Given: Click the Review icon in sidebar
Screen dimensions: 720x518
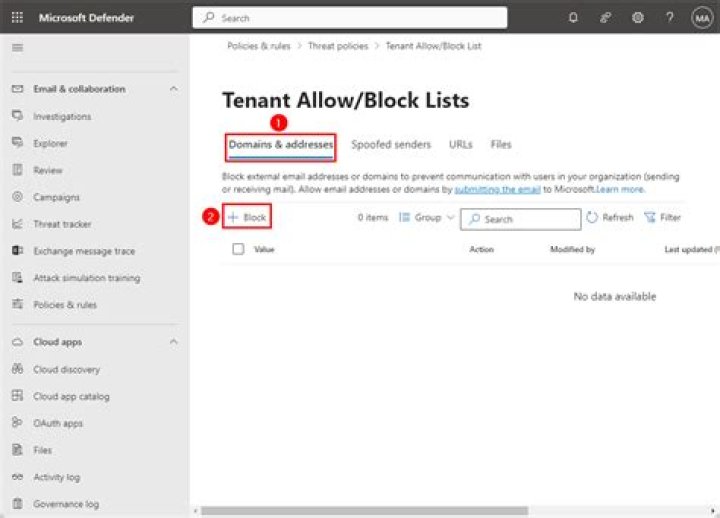Looking at the screenshot, I should click(x=17, y=170).
